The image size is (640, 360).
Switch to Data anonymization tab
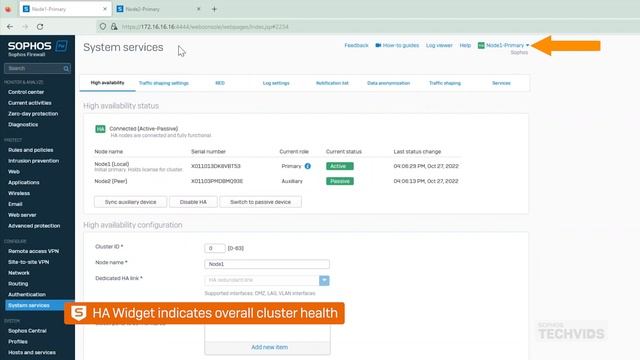pyautogui.click(x=389, y=83)
